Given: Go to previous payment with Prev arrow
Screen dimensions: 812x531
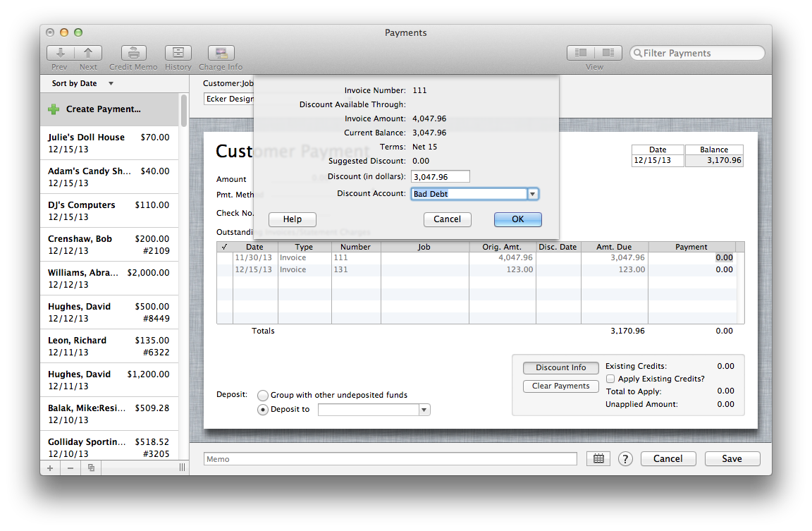Looking at the screenshot, I should [x=61, y=53].
